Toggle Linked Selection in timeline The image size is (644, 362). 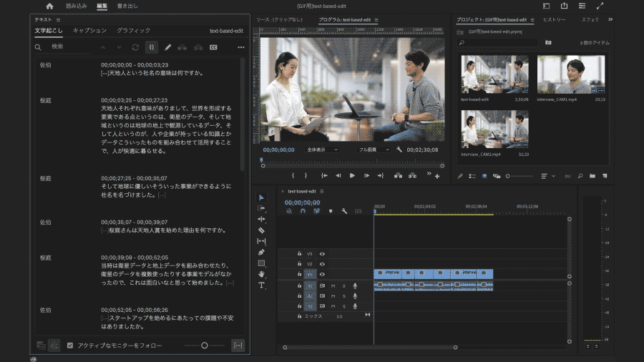click(x=316, y=211)
